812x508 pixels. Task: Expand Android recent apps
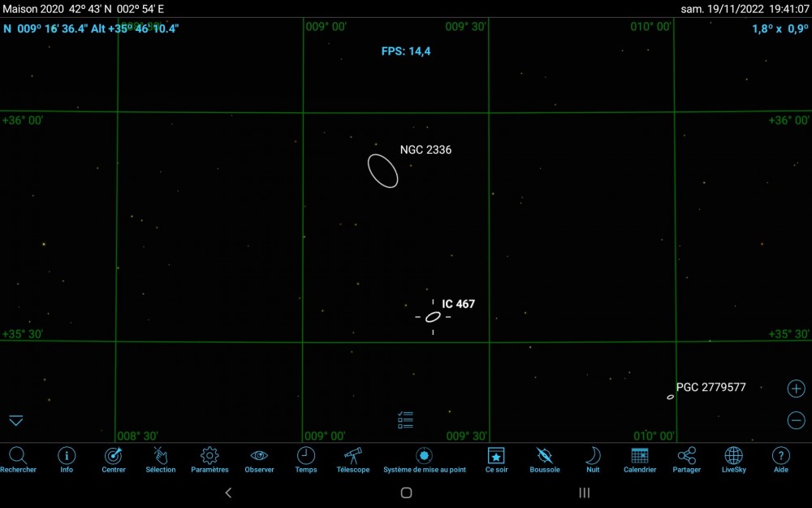pyautogui.click(x=583, y=493)
